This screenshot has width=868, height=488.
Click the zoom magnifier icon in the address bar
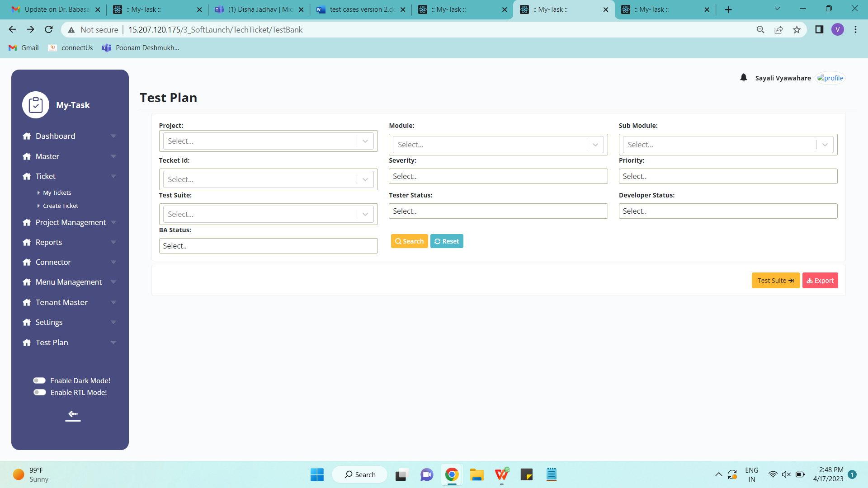(x=760, y=30)
